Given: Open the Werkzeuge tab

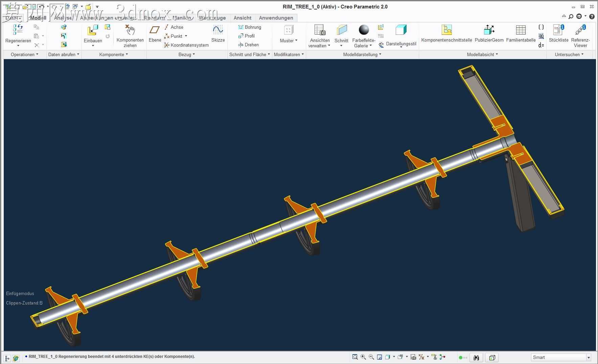Looking at the screenshot, I should (x=212, y=18).
